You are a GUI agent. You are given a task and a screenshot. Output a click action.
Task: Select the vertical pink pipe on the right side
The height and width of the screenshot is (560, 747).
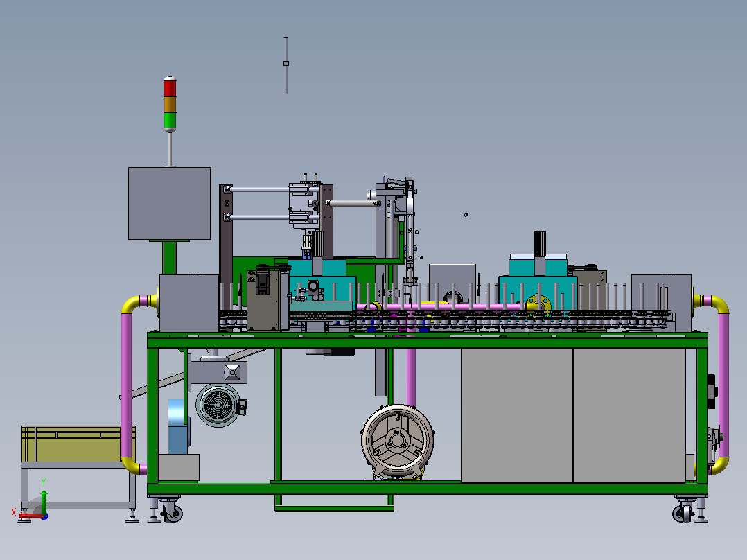723,385
